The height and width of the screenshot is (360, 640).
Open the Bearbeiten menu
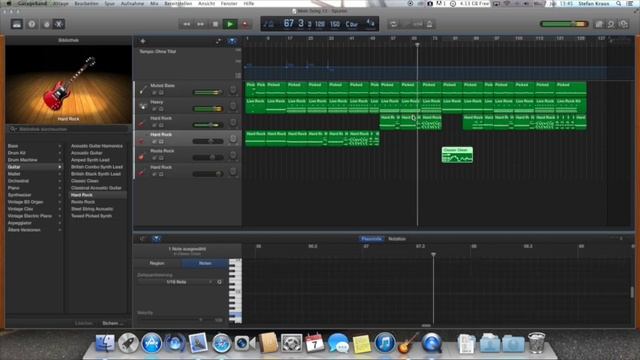86,3
